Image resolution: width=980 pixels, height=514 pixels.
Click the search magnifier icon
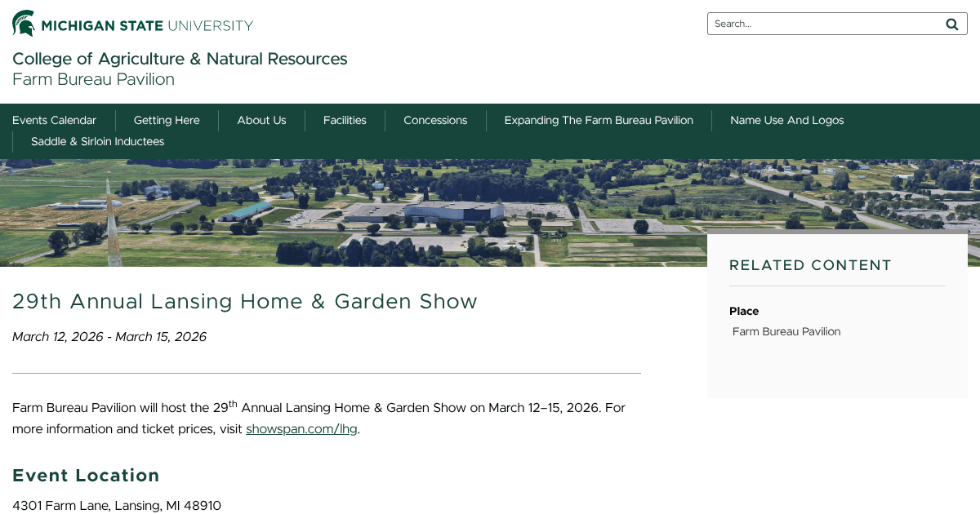951,24
